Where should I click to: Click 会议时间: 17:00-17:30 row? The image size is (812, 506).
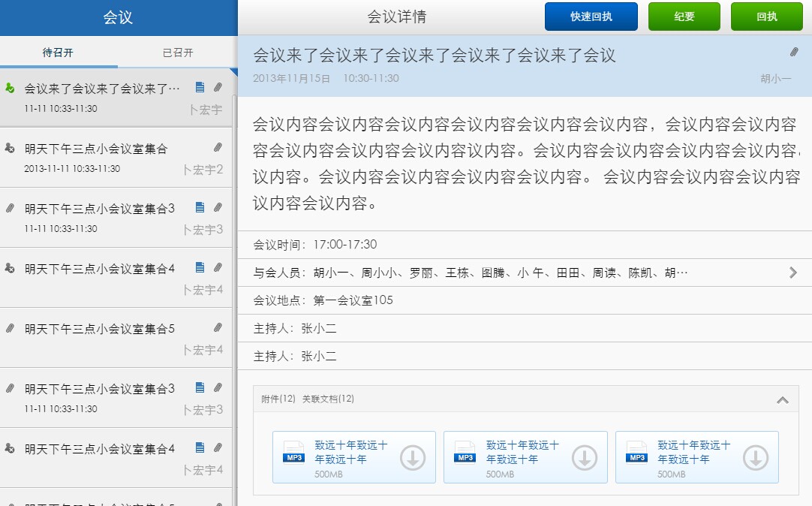pyautogui.click(x=525, y=245)
